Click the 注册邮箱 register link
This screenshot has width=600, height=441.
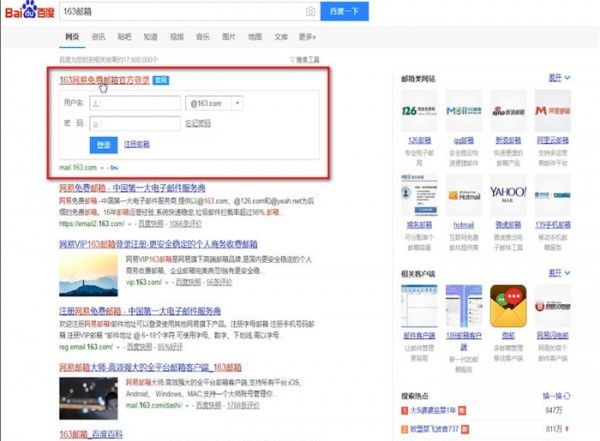click(x=137, y=144)
